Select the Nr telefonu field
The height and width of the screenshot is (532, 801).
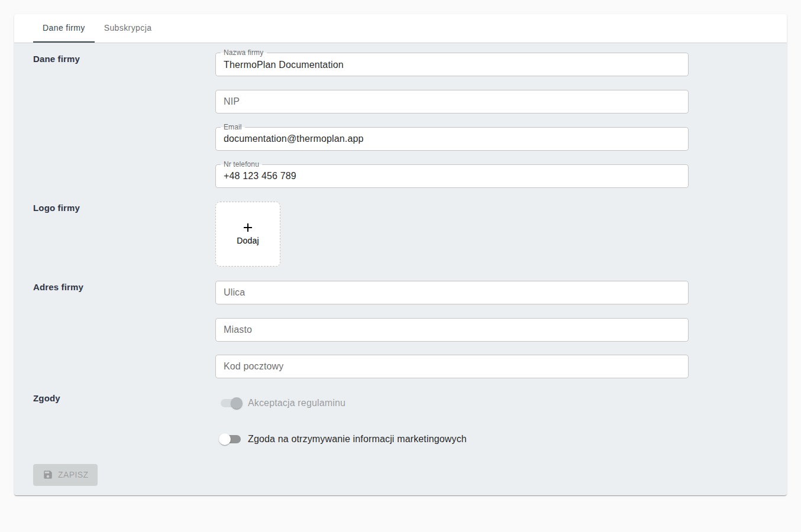coord(452,176)
